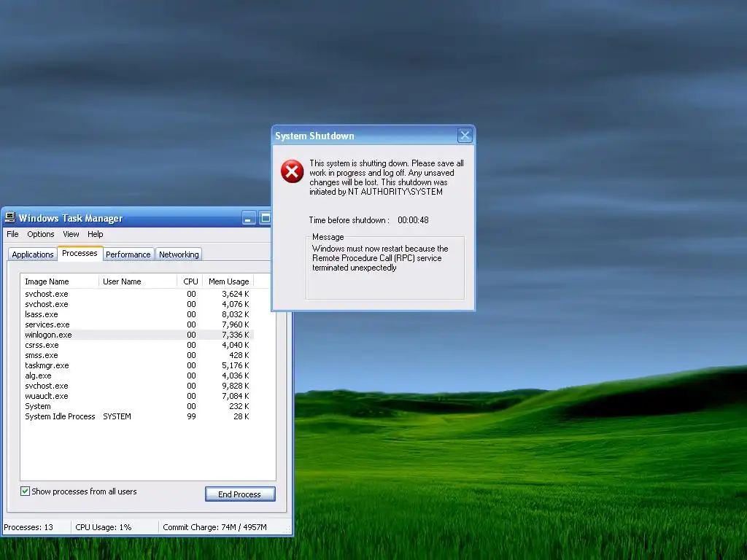Select the alg.exe process
Image resolution: width=747 pixels, height=560 pixels.
point(137,376)
